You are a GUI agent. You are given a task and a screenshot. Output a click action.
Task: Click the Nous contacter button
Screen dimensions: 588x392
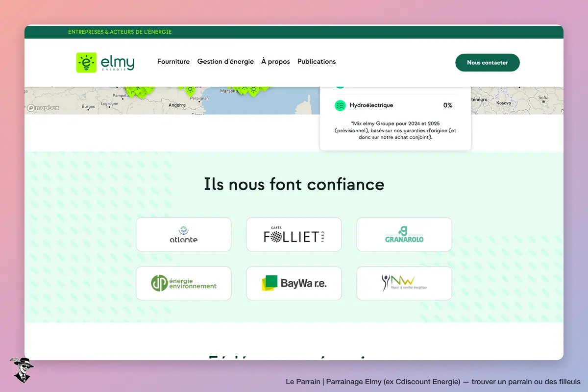point(488,63)
